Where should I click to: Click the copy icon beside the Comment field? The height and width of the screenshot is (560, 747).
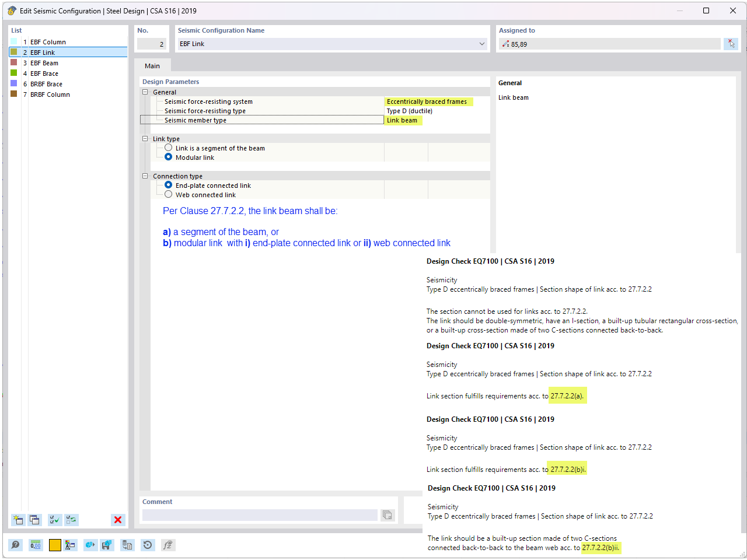point(388,515)
